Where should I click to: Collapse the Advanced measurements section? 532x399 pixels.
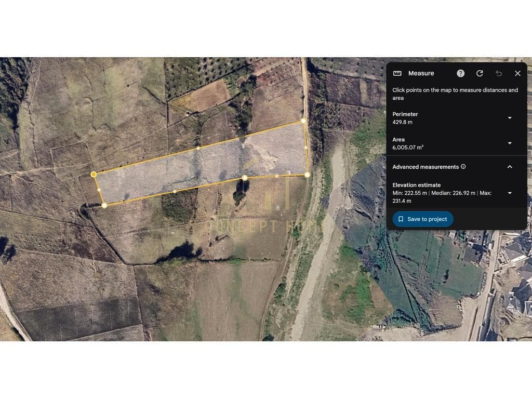coord(510,167)
